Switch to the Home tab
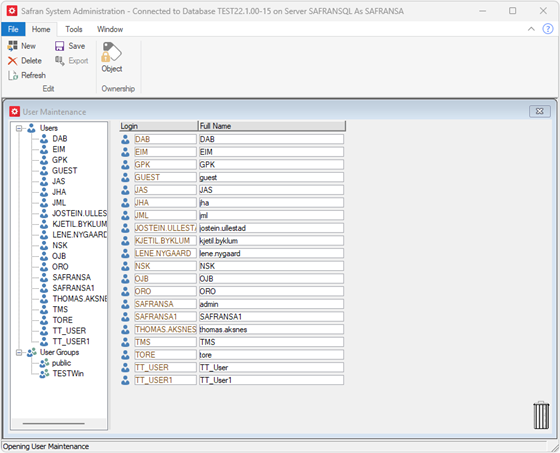This screenshot has width=560, height=453. pyautogui.click(x=41, y=29)
